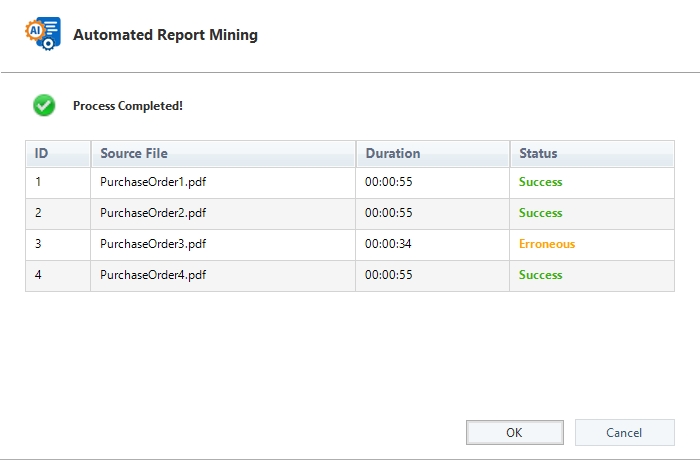This screenshot has height=460, width=700.
Task: Click the Success status for PurchaseOrder2
Action: [540, 214]
